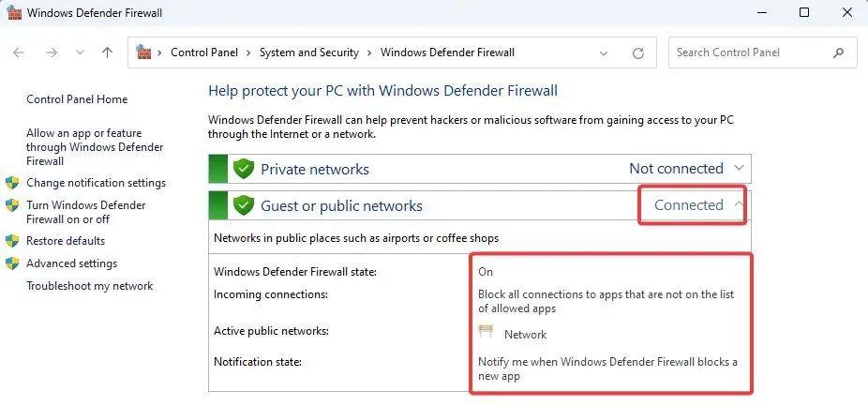Screen dimensions: 868x406
Task: Click the Restore defaults link
Action: point(66,241)
